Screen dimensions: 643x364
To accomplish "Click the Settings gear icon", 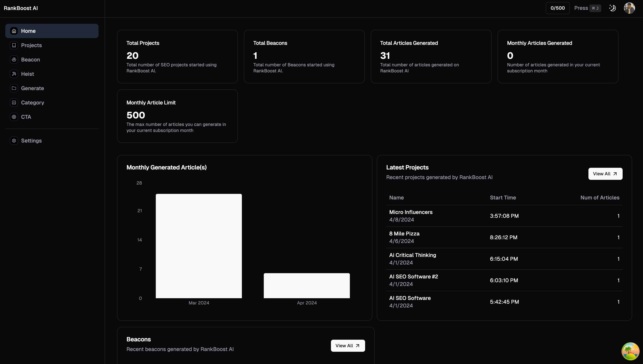I will (14, 140).
